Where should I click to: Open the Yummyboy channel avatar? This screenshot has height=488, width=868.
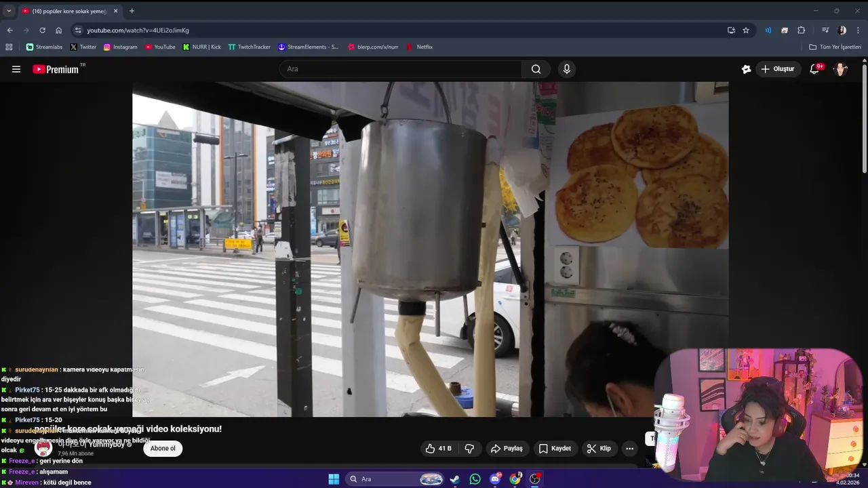43,448
